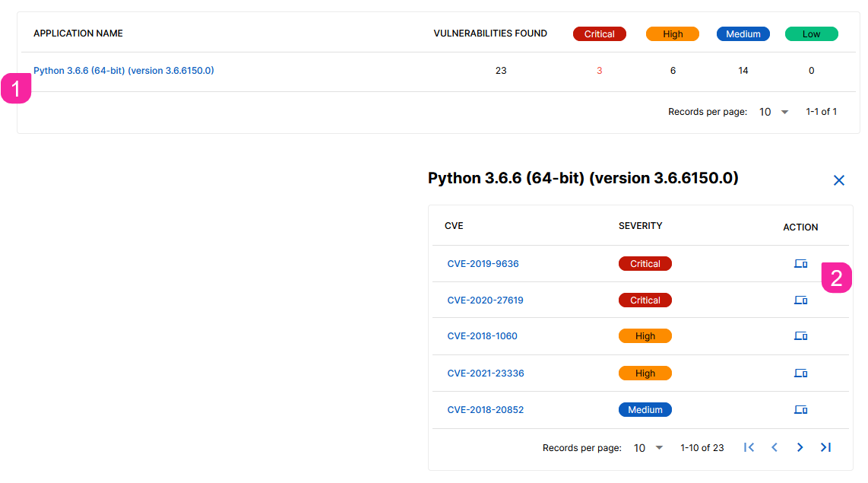Close the Python 3.6.6 details panel
This screenshot has width=868, height=483.
(838, 180)
